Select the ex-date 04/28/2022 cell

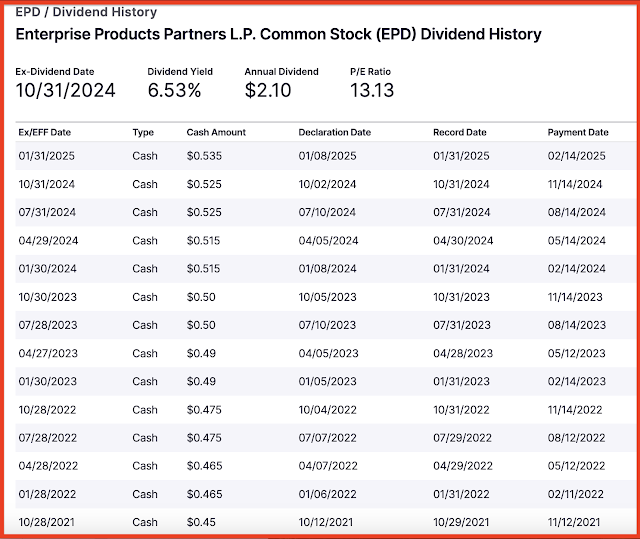click(x=48, y=466)
